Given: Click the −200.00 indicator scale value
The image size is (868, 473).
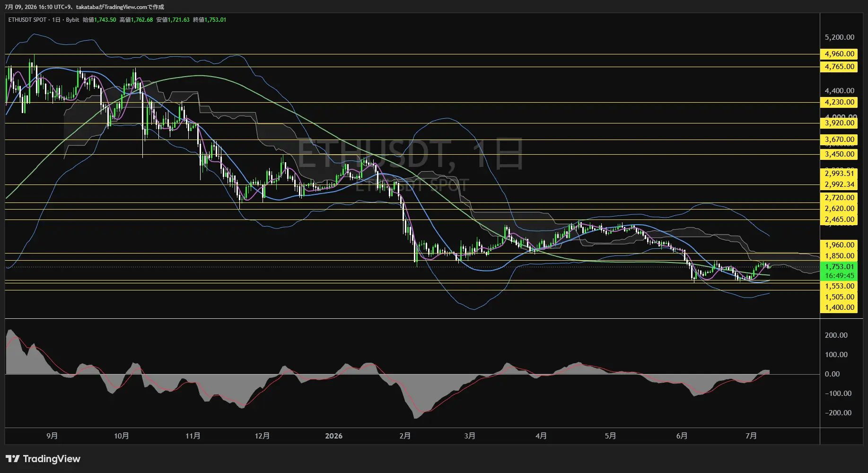Looking at the screenshot, I should pos(838,413).
